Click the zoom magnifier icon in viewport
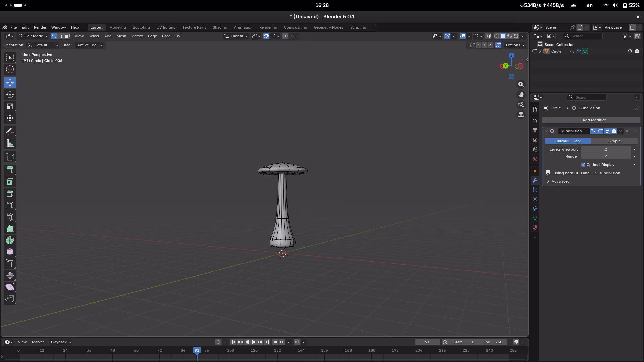Viewport: 644px width, 362px height. (x=521, y=84)
